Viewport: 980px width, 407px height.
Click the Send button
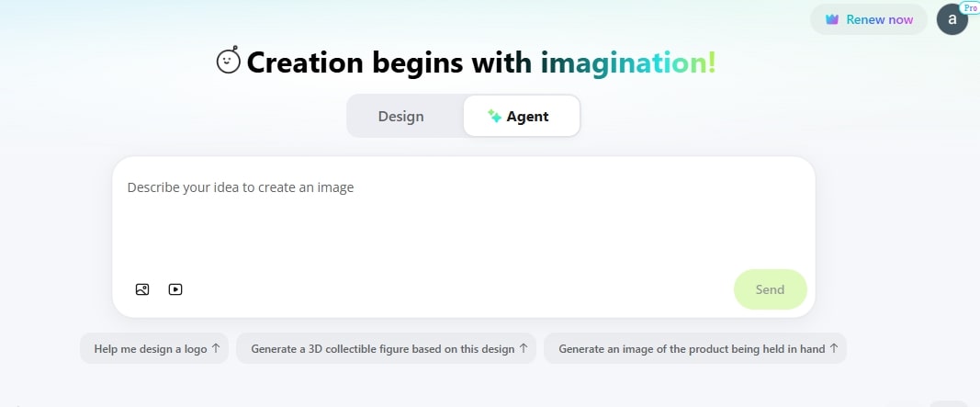coord(770,289)
